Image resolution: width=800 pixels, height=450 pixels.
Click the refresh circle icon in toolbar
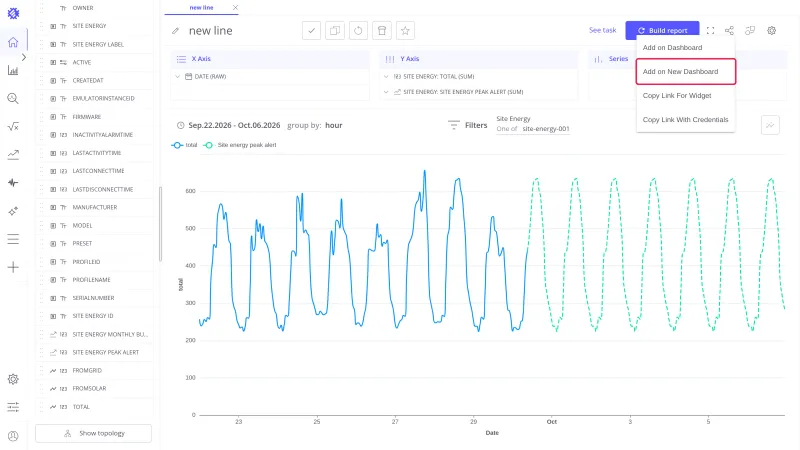[358, 31]
